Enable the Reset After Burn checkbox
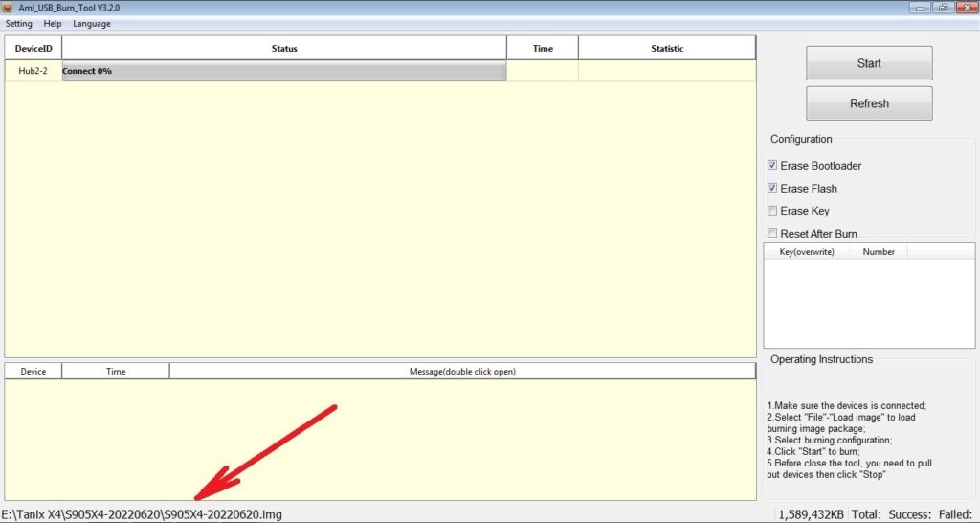 coord(772,233)
